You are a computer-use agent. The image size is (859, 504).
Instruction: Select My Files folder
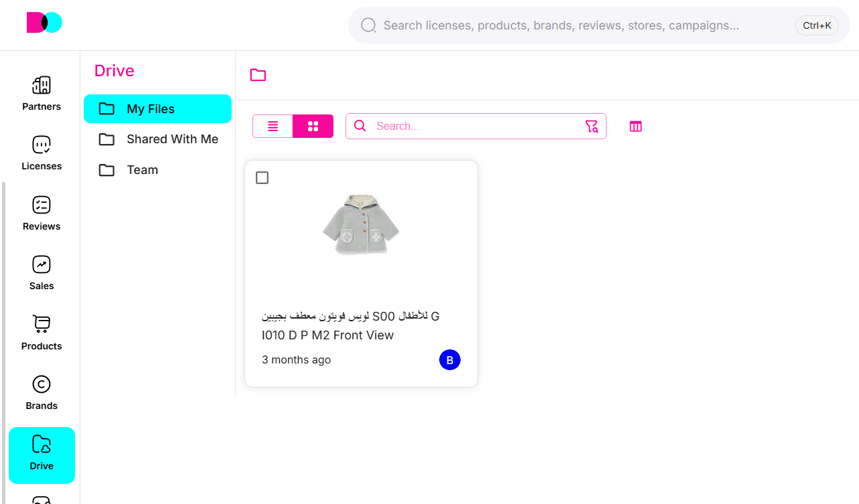pos(157,109)
